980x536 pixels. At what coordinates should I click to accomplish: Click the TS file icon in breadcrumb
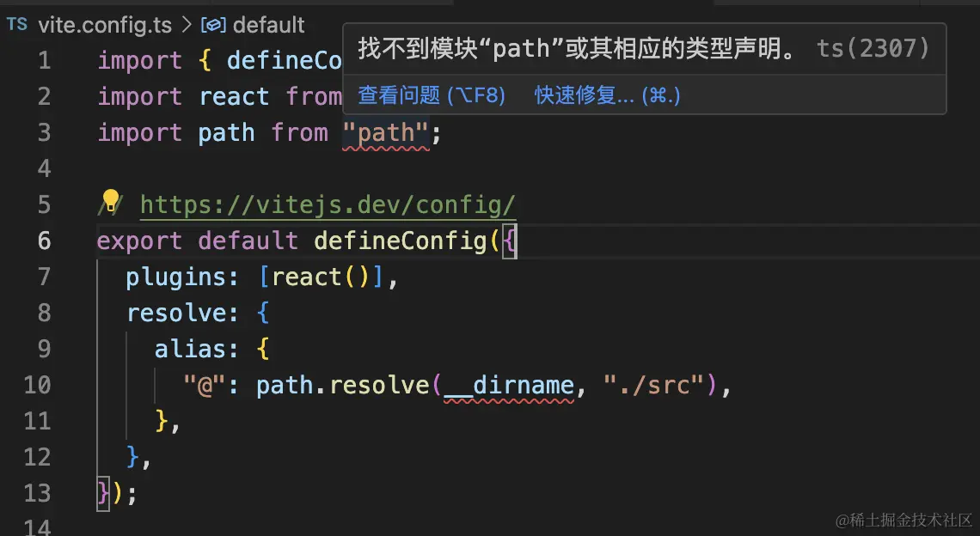click(x=17, y=24)
